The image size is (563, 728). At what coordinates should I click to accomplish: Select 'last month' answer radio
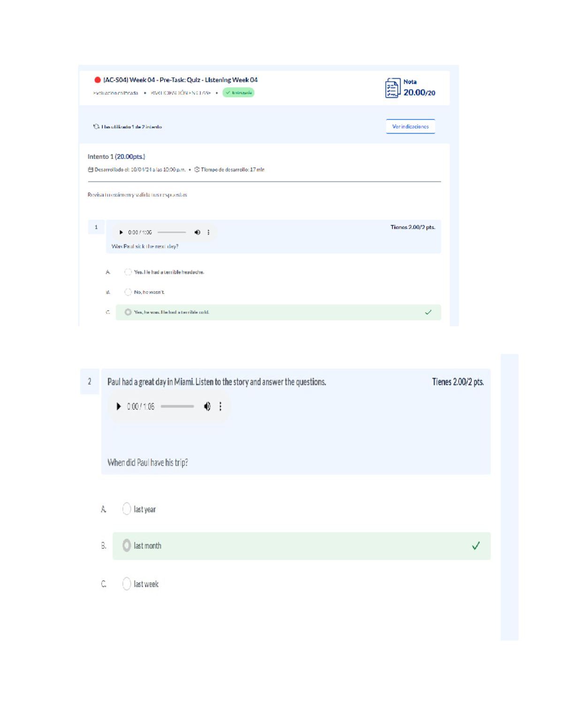[x=127, y=546]
